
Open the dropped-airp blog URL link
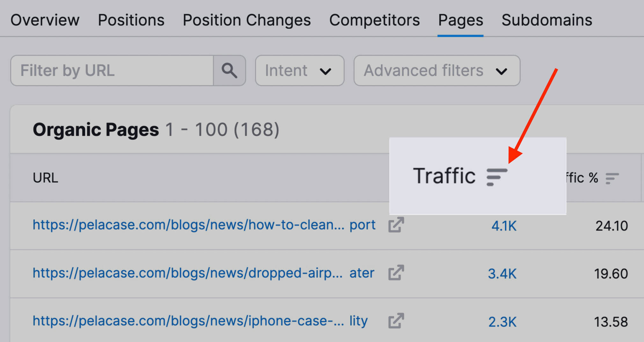[x=203, y=273]
